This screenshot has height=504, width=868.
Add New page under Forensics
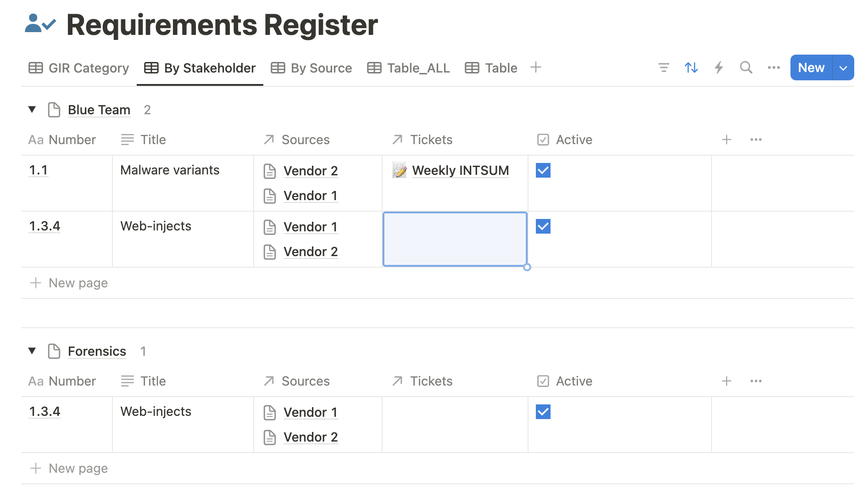[69, 468]
